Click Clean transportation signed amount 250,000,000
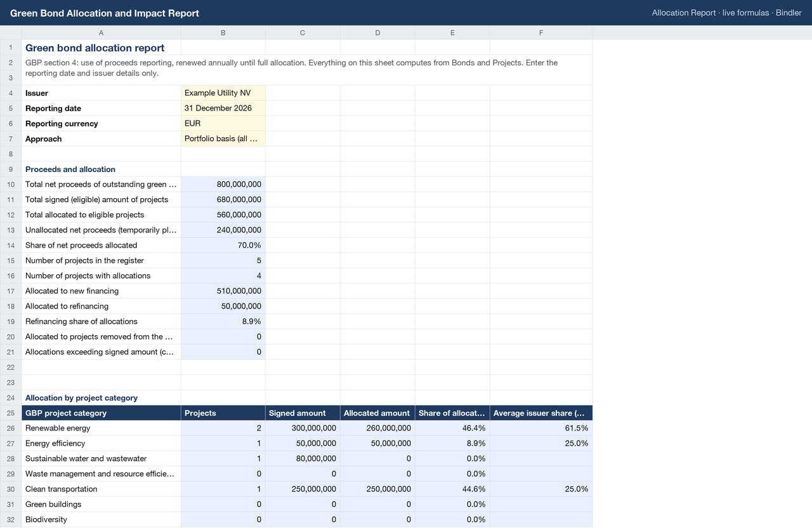812x532 pixels. [303, 489]
